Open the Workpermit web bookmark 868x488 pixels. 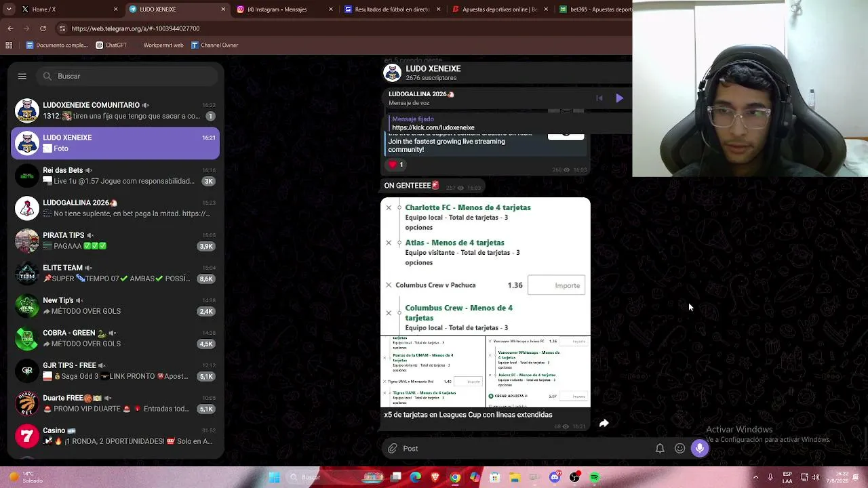coord(162,45)
